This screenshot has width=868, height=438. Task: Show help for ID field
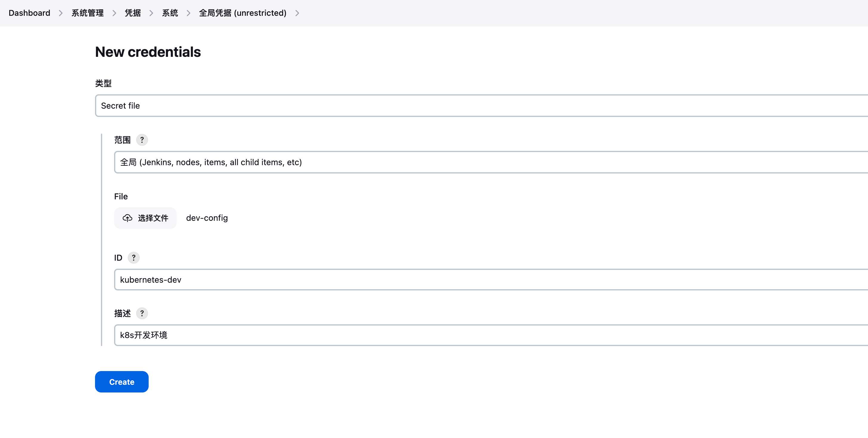133,258
